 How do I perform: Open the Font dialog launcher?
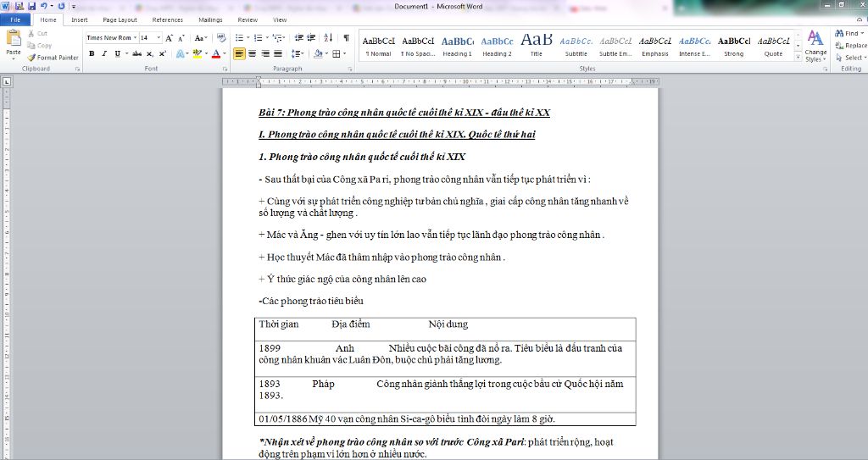click(225, 69)
